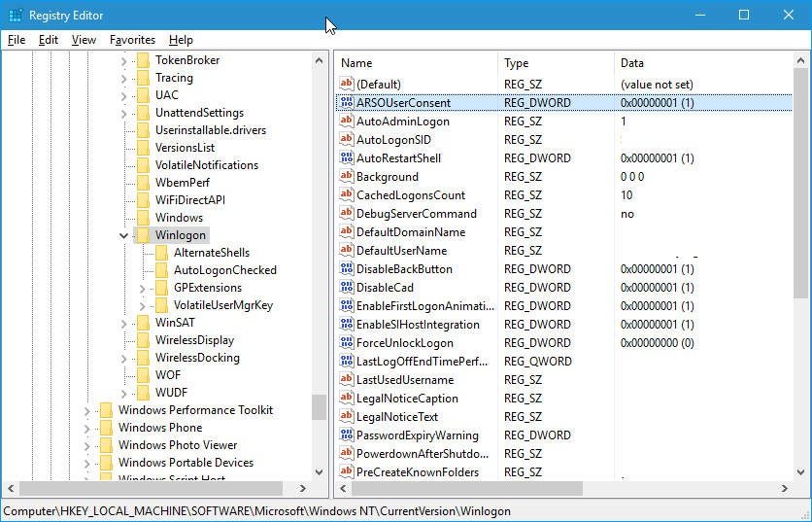Minimize the Registry Editor window
Image resolution: width=812 pixels, height=522 pixels.
coord(700,15)
